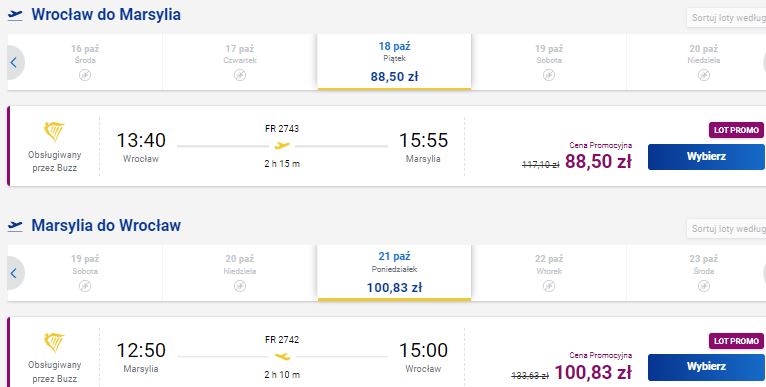Click the plane icon beside Wrocław do Marsylia heading

pos(15,15)
